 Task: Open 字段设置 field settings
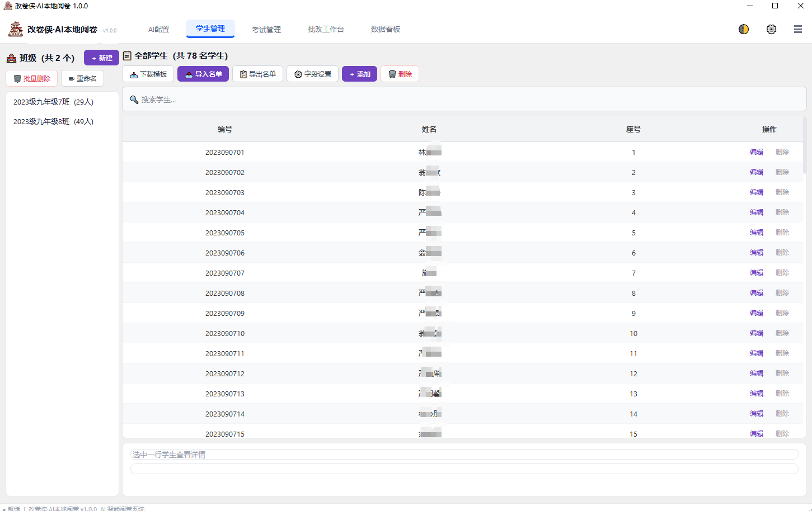(x=312, y=74)
